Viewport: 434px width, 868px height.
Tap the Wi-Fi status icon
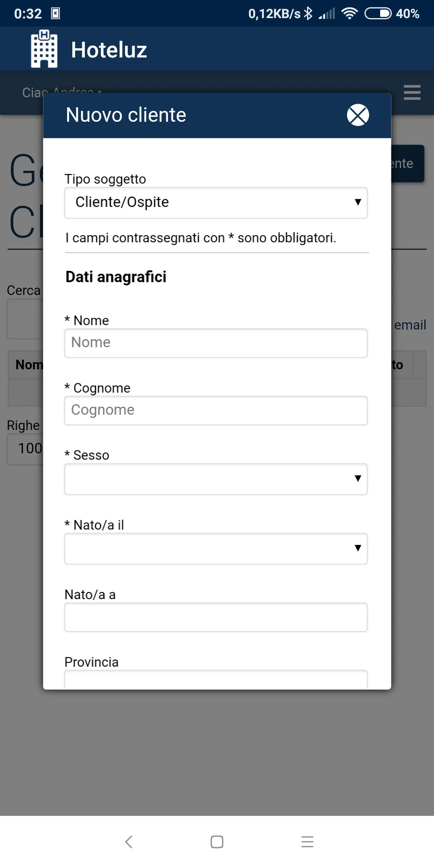tap(349, 14)
